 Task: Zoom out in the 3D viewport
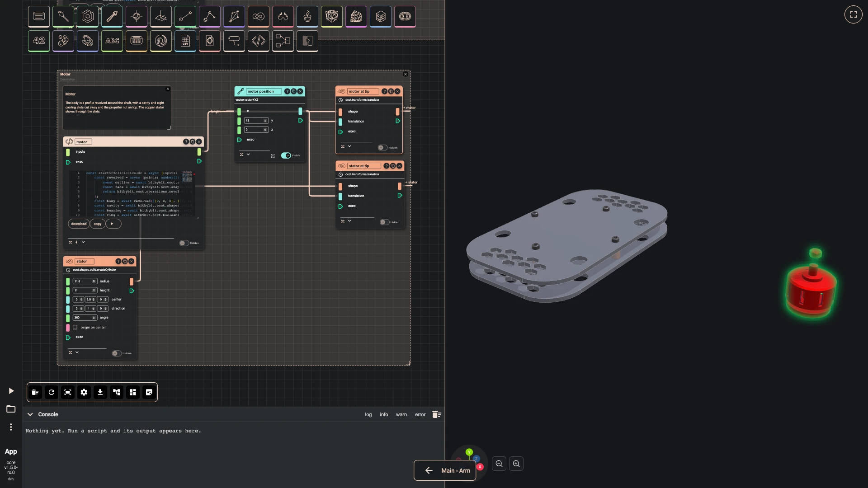point(499,464)
